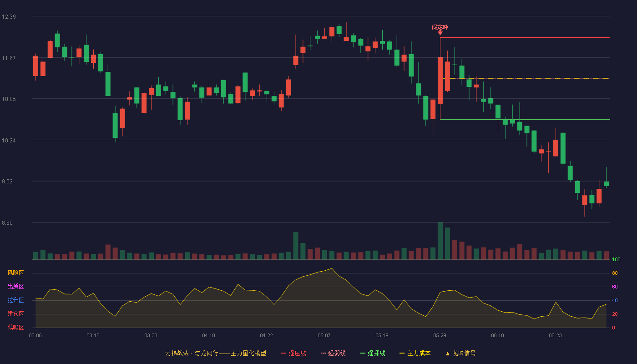Click the green 100 indicator scale value
The width and height of the screenshot is (637, 364).
tap(616, 260)
